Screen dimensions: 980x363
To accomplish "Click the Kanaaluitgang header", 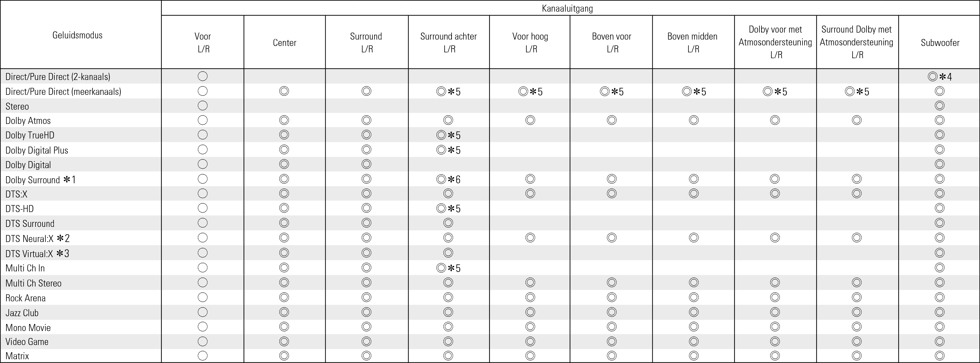I will (567, 8).
